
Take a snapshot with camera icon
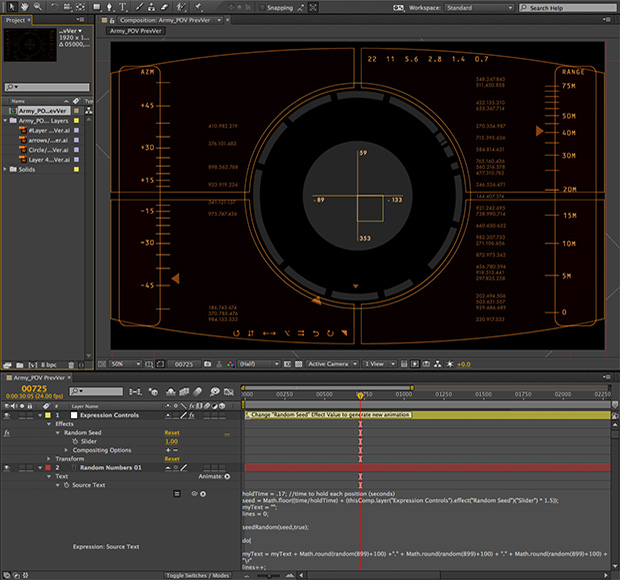[x=208, y=364]
